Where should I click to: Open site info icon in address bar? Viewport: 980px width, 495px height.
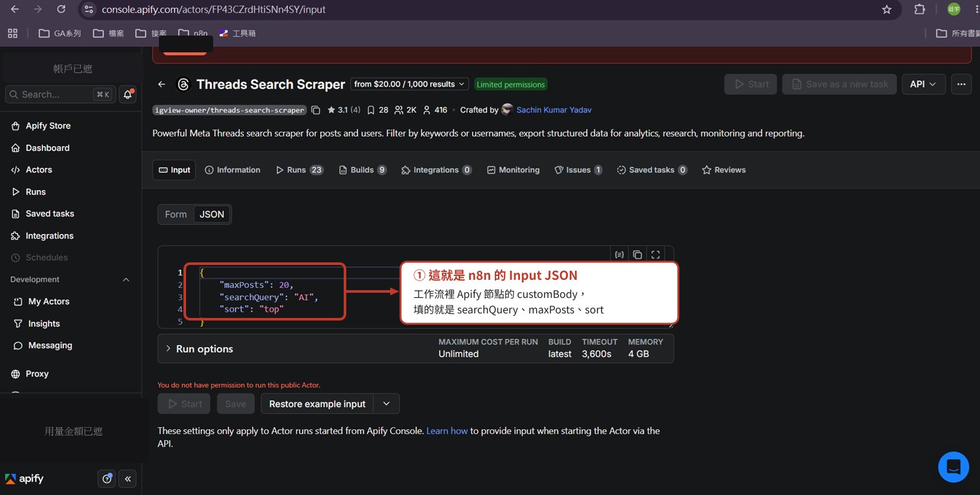coord(89,10)
